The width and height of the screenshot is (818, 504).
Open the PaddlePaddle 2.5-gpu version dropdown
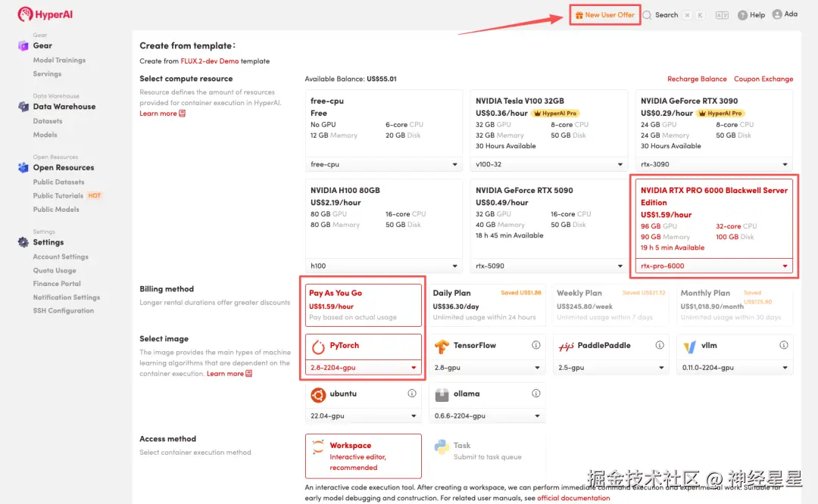point(611,368)
